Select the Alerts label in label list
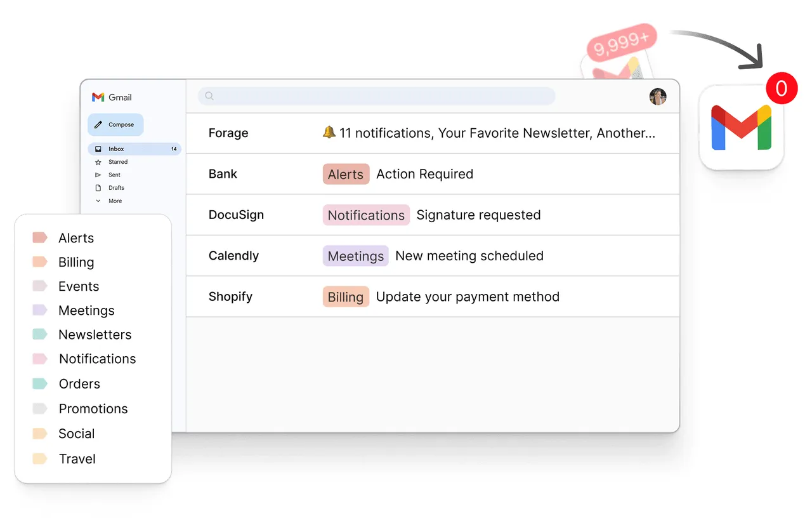812x525 pixels. [63, 238]
